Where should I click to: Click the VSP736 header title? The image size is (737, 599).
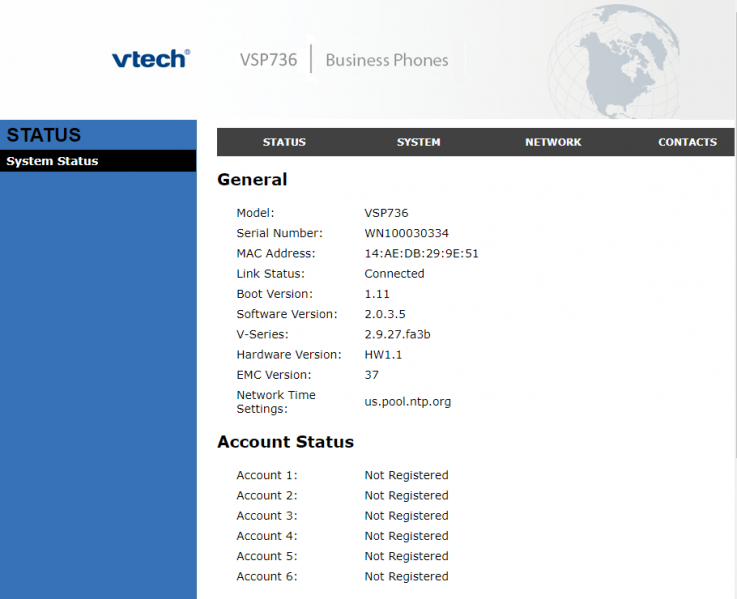click(268, 60)
